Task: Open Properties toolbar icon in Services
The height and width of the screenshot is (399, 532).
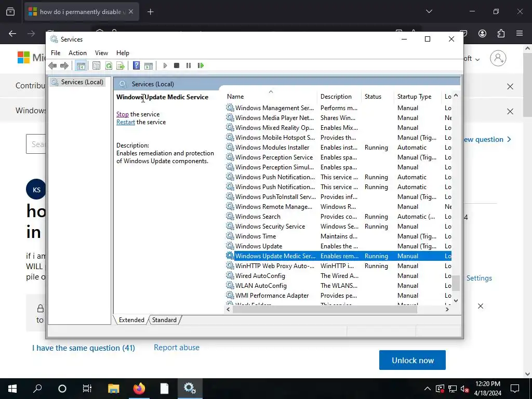Action: 96,65
